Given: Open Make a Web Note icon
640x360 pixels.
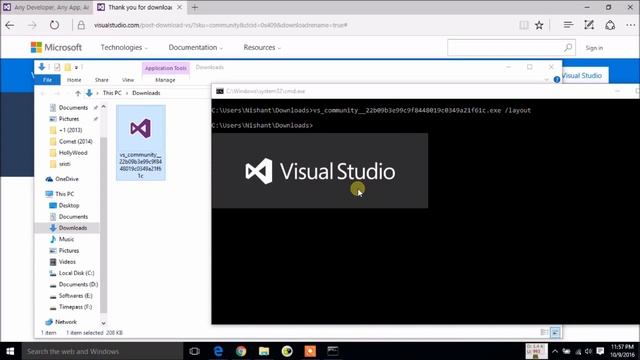Looking at the screenshot, I should pyautogui.click(x=589, y=25).
